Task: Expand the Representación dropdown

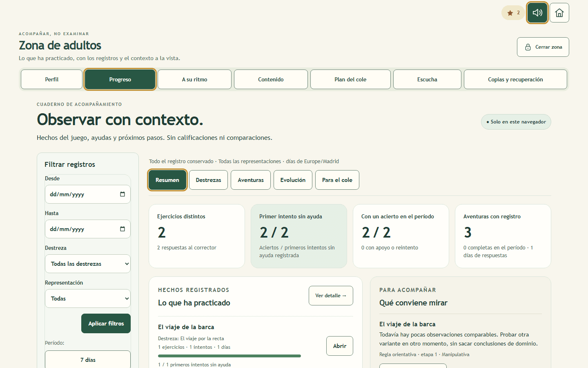Action: point(88,298)
